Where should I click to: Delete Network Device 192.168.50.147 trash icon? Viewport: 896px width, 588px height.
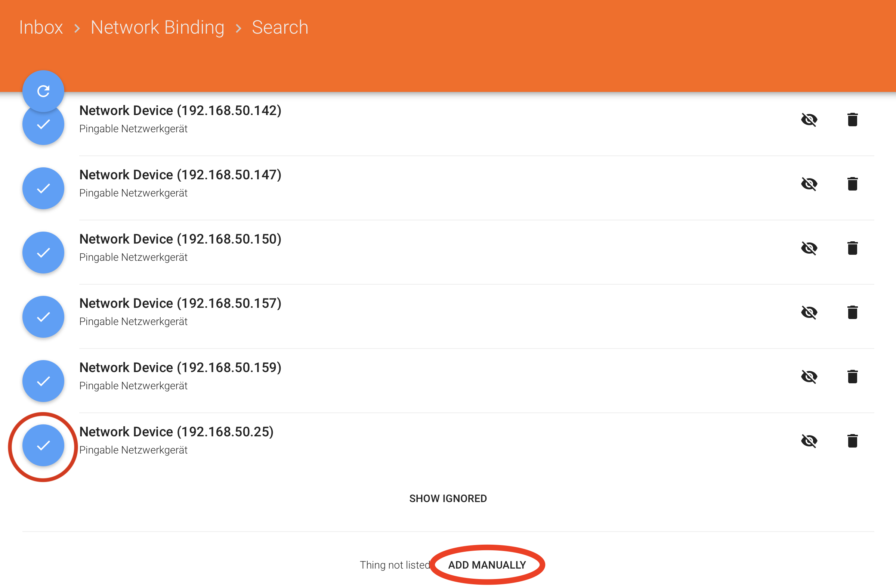853,184
